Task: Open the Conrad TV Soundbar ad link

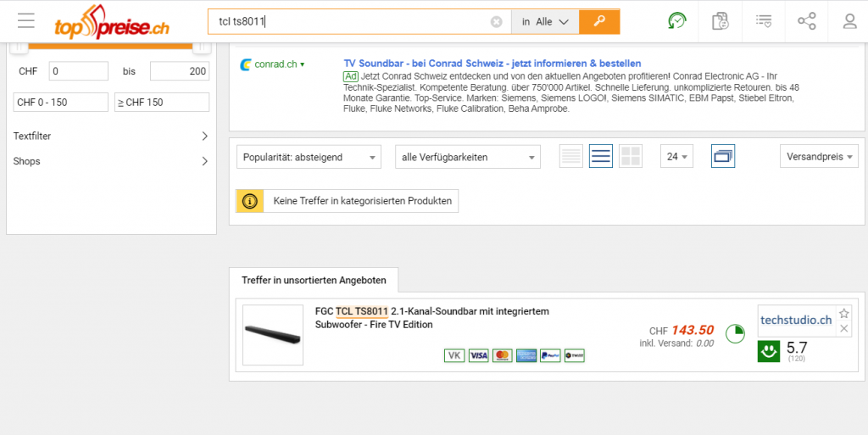Action: (x=492, y=64)
